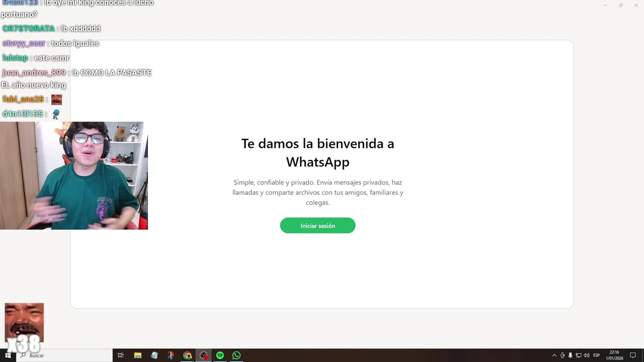Switch to OBS Studio in the taskbar
Screen dimensions: 644x362
(204, 355)
